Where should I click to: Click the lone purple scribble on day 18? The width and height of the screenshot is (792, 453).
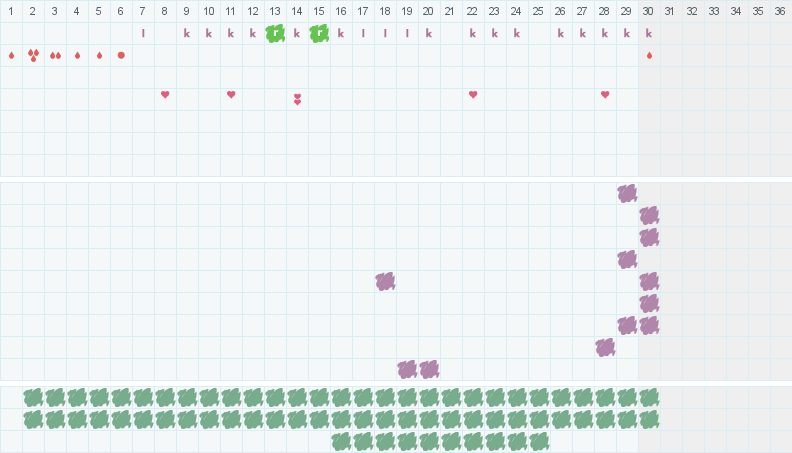[385, 281]
